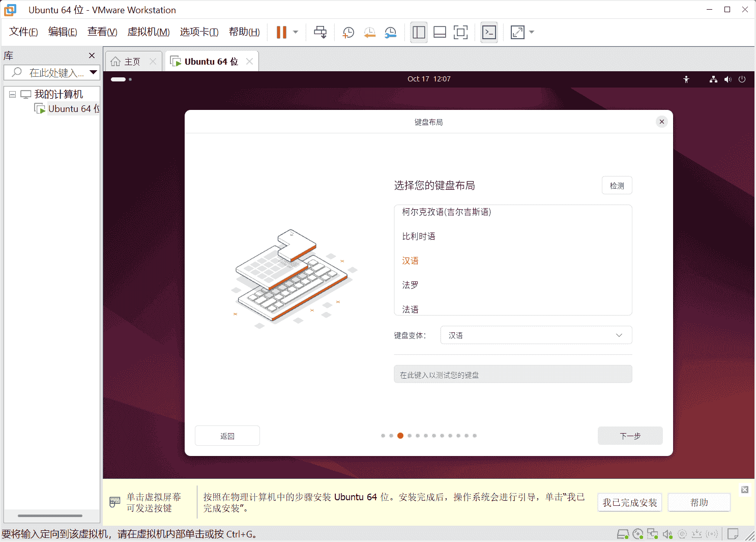The height and width of the screenshot is (542, 756).
Task: Click the 返回 back button
Action: pyautogui.click(x=227, y=436)
